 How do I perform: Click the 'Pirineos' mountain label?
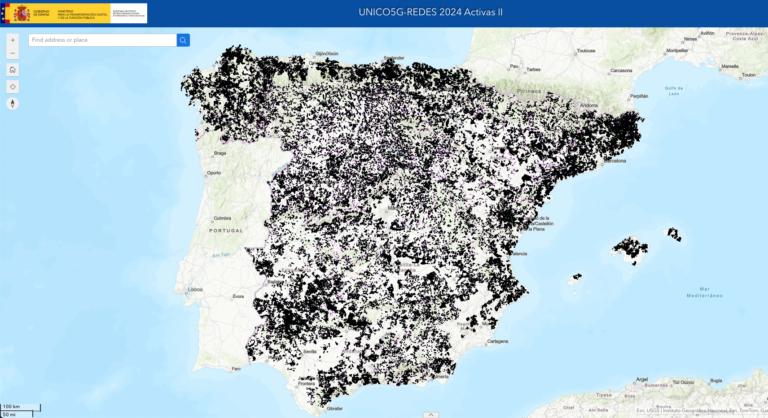[x=529, y=91]
